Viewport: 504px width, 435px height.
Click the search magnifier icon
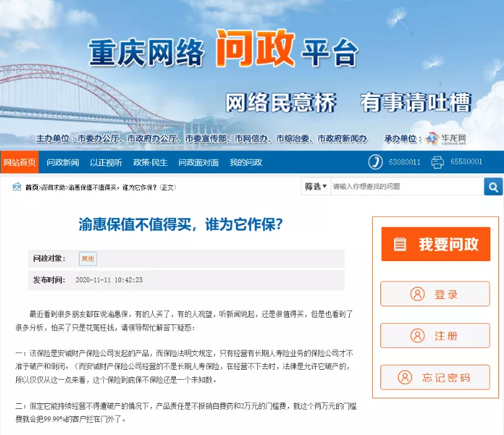(493, 186)
